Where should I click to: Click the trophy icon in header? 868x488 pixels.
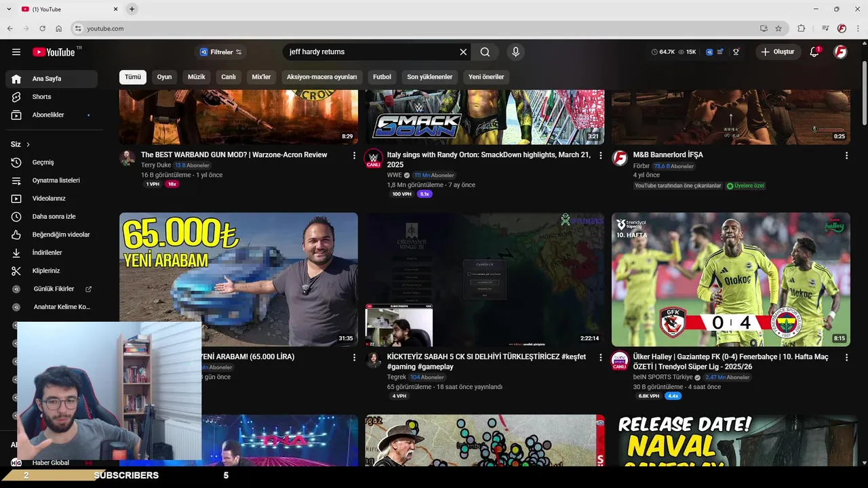click(736, 52)
